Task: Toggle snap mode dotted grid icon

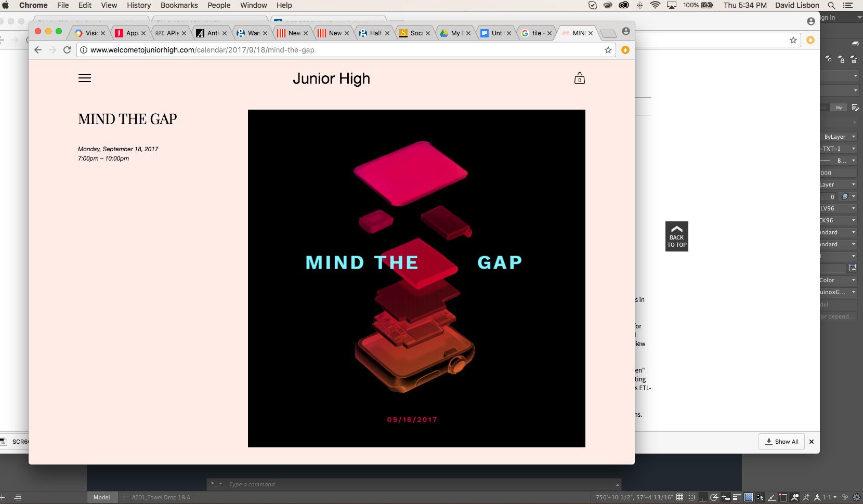Action: (691, 497)
